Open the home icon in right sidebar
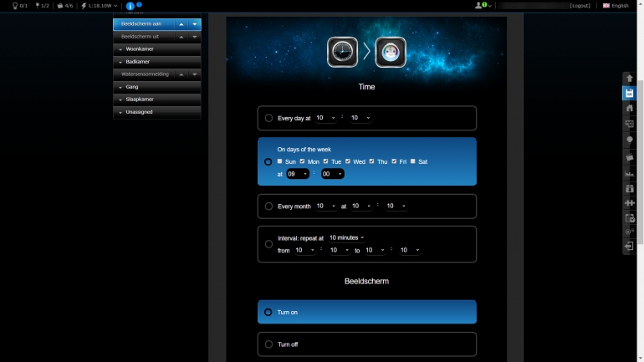The width and height of the screenshot is (644, 362). [629, 109]
